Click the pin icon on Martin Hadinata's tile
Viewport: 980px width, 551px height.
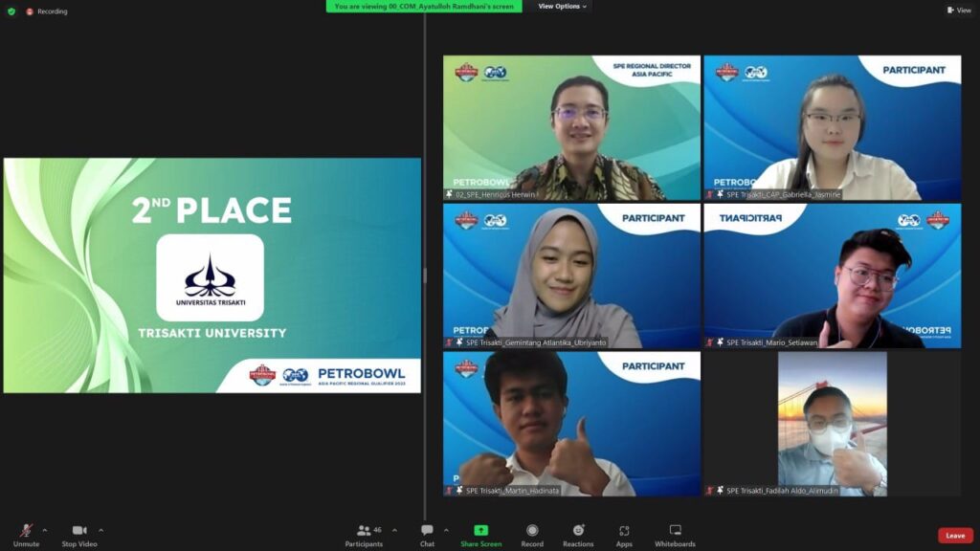click(x=459, y=491)
